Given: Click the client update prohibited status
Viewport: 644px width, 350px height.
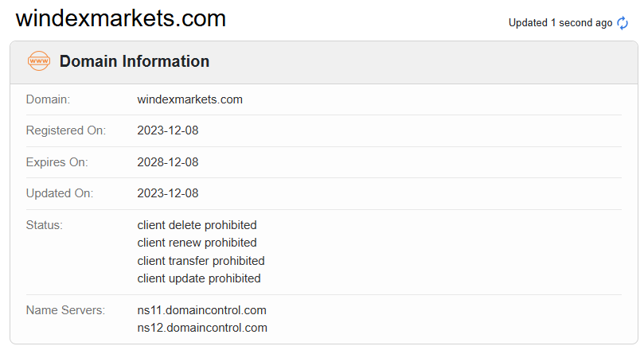Looking at the screenshot, I should click(x=199, y=278).
